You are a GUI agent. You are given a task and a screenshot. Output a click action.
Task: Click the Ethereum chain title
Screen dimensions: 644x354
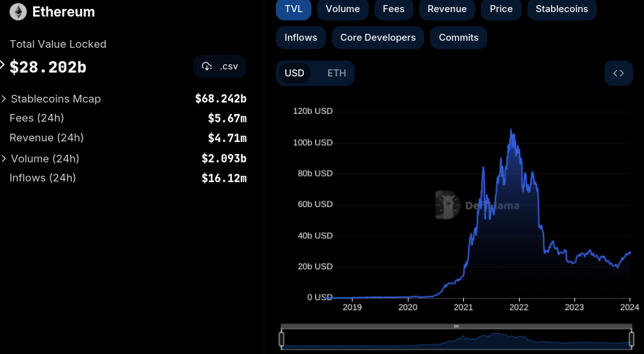tap(64, 12)
